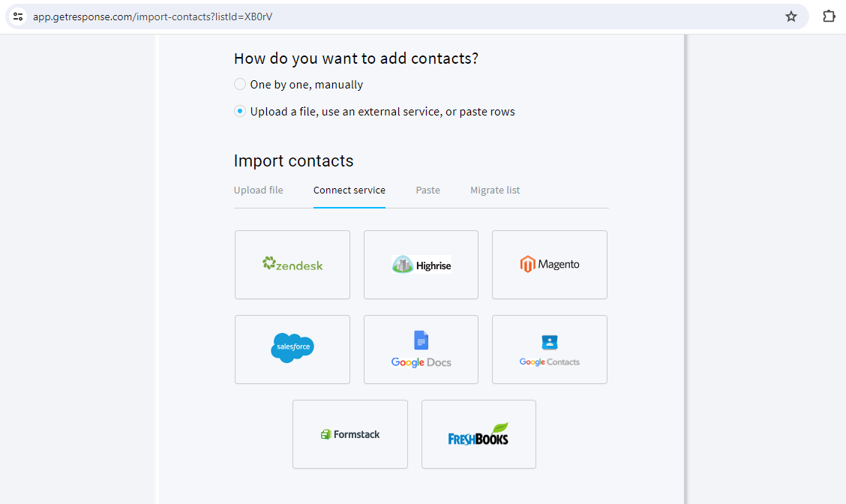Image resolution: width=846 pixels, height=504 pixels.
Task: Go to the Migrate list tab
Action: coord(495,190)
